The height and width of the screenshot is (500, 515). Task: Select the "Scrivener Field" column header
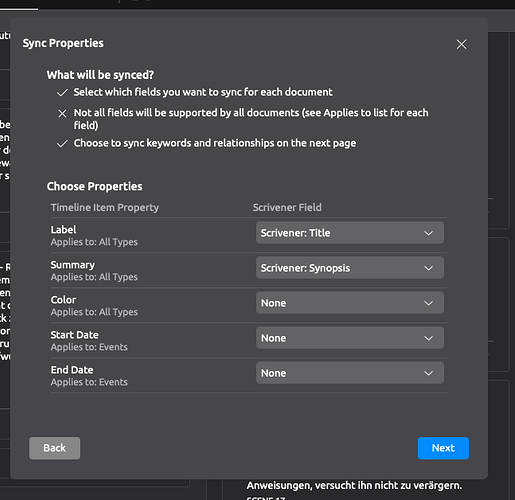pyautogui.click(x=287, y=207)
